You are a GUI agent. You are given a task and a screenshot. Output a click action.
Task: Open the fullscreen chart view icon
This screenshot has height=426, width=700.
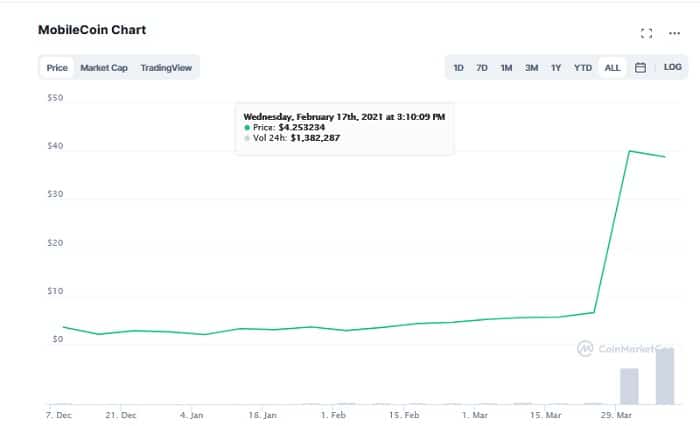646,33
